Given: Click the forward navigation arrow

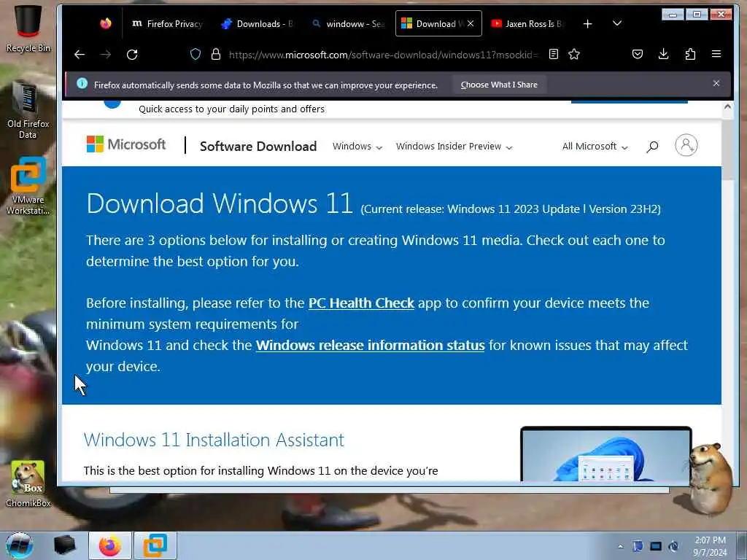Looking at the screenshot, I should 106,54.
